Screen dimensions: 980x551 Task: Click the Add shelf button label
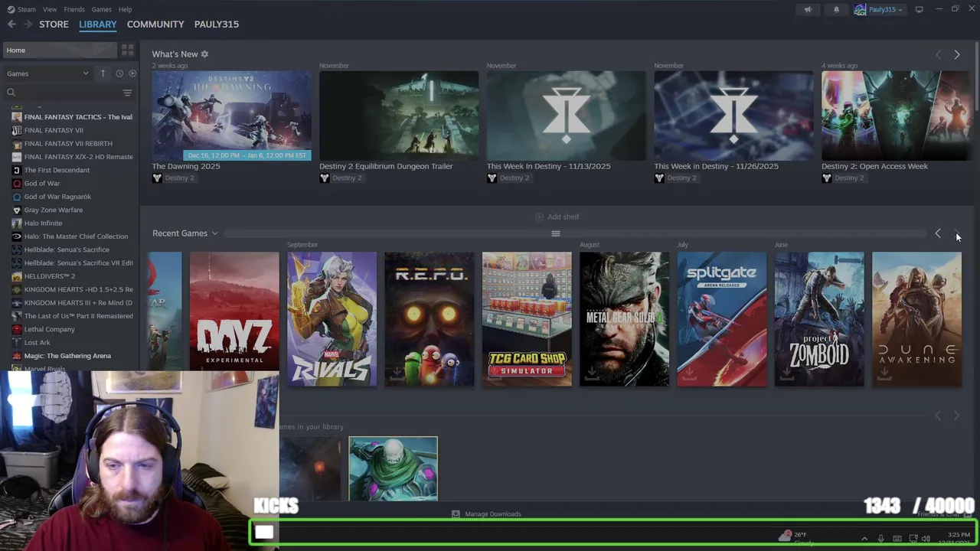(563, 217)
